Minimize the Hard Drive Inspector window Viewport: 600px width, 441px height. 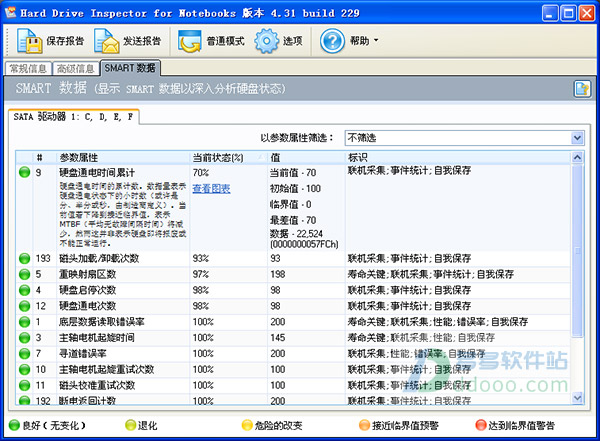[550, 13]
